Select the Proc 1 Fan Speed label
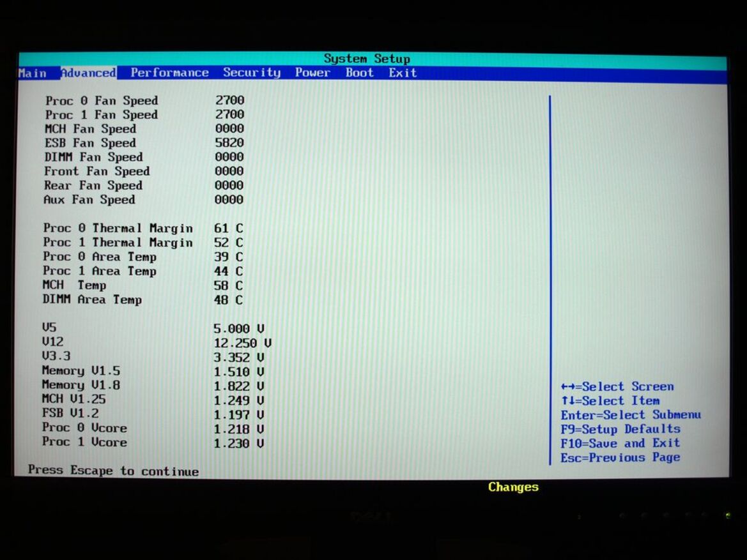Screen dimensions: 747x560 tap(102, 115)
